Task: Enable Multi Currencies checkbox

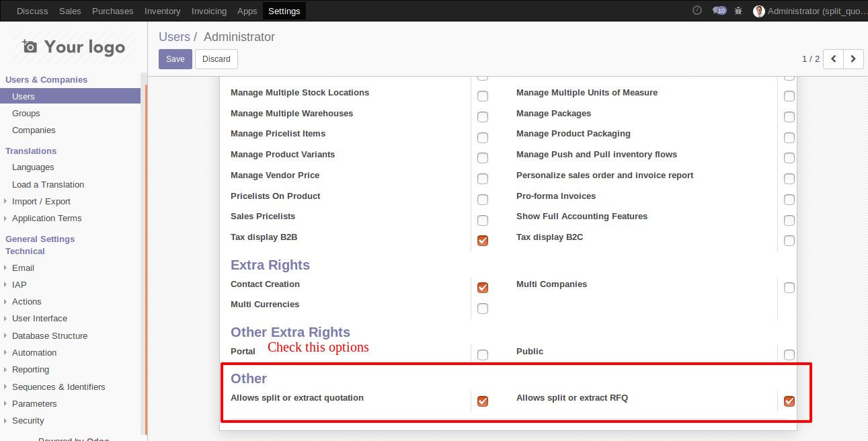Action: tap(483, 309)
